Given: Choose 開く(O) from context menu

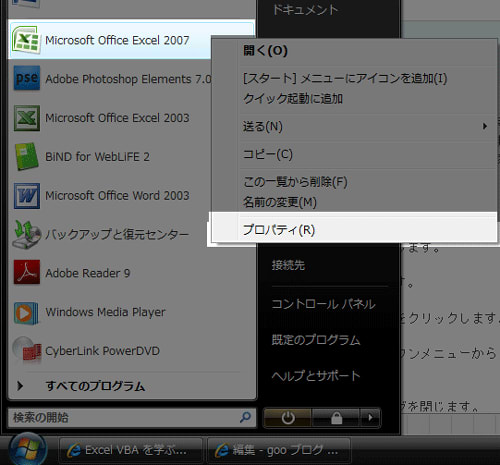Looking at the screenshot, I should click(x=354, y=51).
